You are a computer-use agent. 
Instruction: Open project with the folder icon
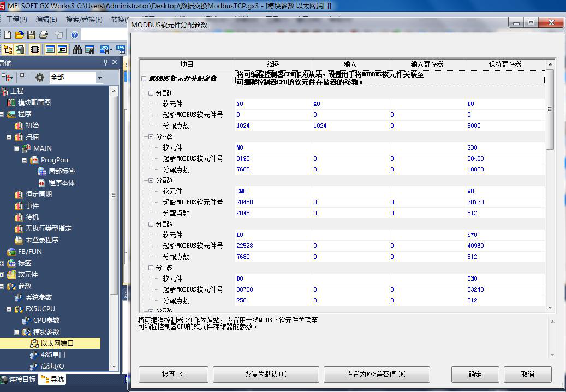(20, 34)
